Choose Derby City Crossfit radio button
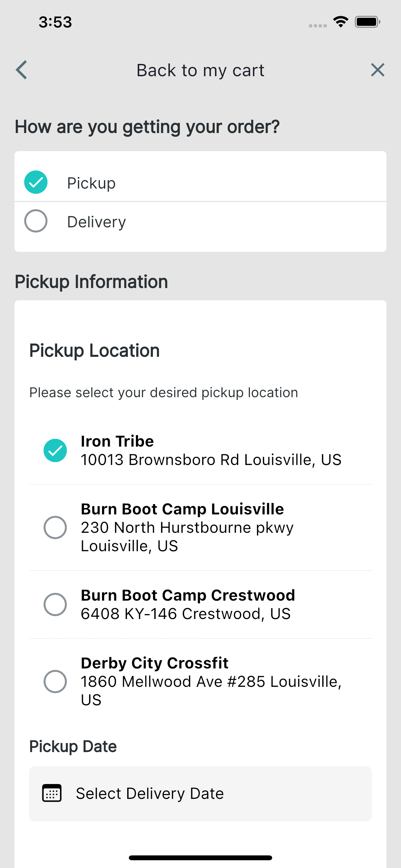 coord(55,681)
